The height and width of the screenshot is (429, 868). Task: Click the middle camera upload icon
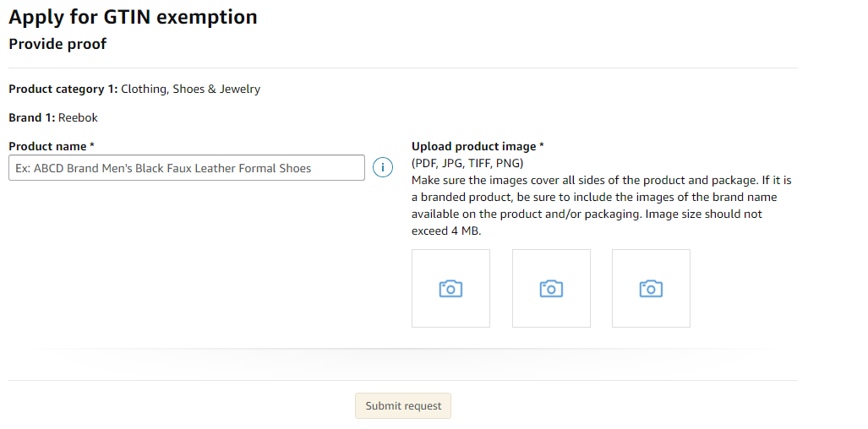coord(551,289)
